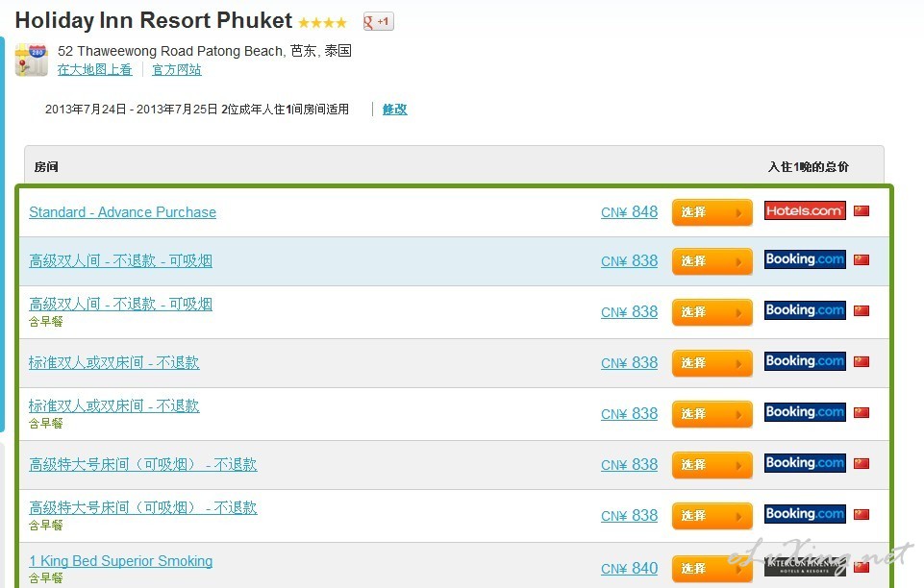Screen dimensions: 924x588
Task: Click the 选择 button for Standard - Advance Purchase
Action: (x=712, y=212)
